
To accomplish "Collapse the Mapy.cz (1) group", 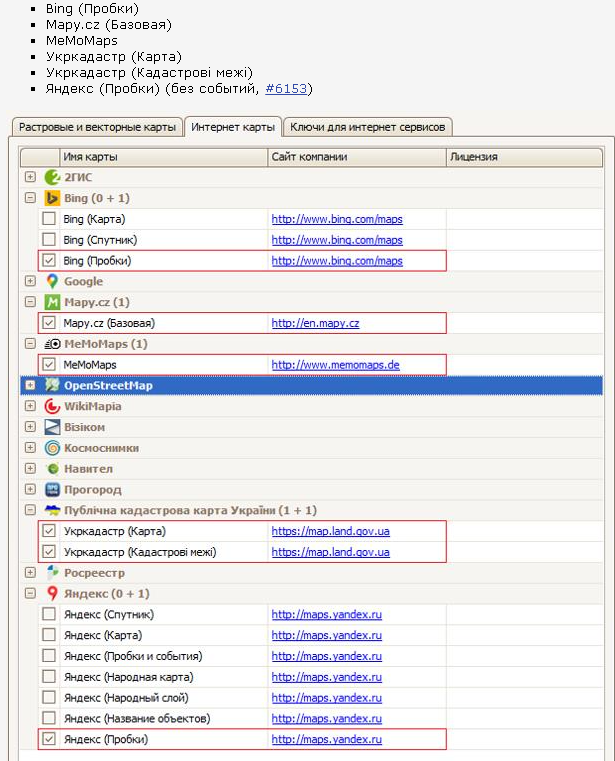I will pos(30,302).
